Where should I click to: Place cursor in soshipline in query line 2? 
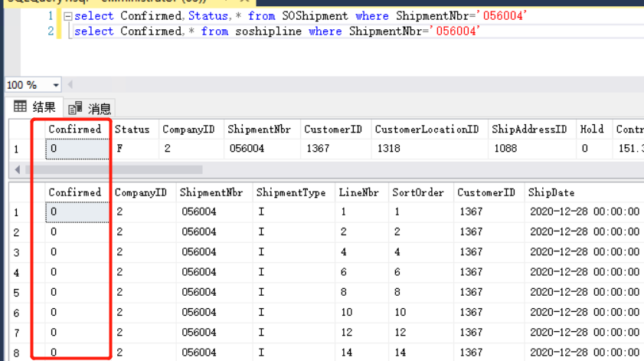coord(268,31)
